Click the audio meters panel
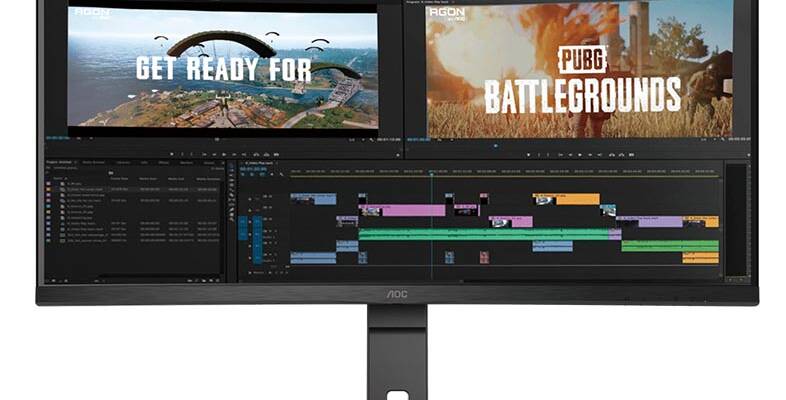Image resolution: width=786 pixels, height=400 pixels. coord(737,221)
